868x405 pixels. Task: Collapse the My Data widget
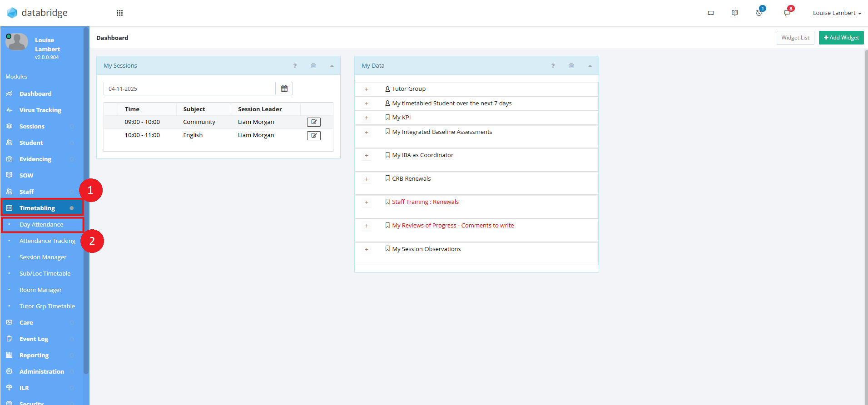point(590,66)
